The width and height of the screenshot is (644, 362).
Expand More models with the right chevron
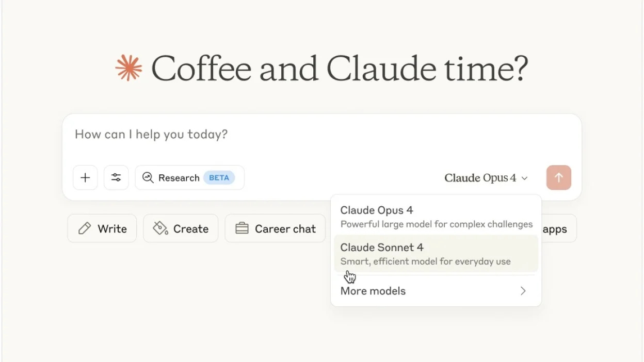pyautogui.click(x=523, y=291)
